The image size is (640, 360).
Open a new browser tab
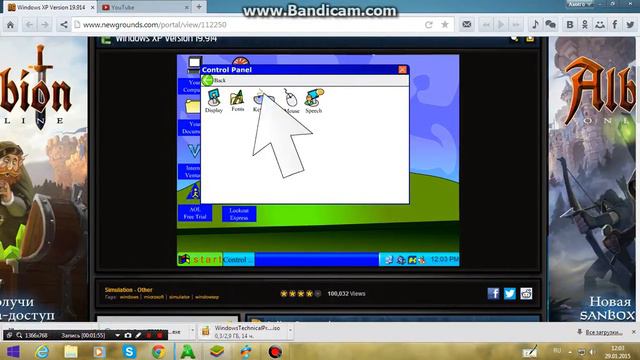(199, 7)
